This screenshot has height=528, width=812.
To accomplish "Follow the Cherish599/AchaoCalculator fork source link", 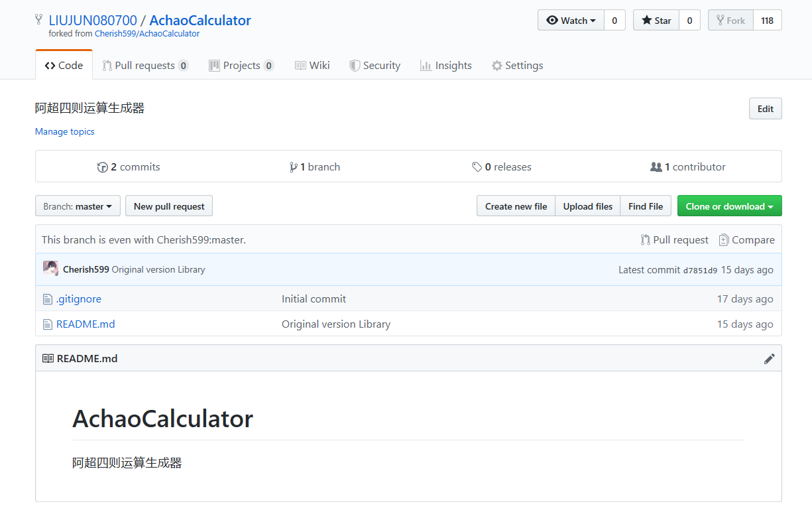I will (x=147, y=33).
